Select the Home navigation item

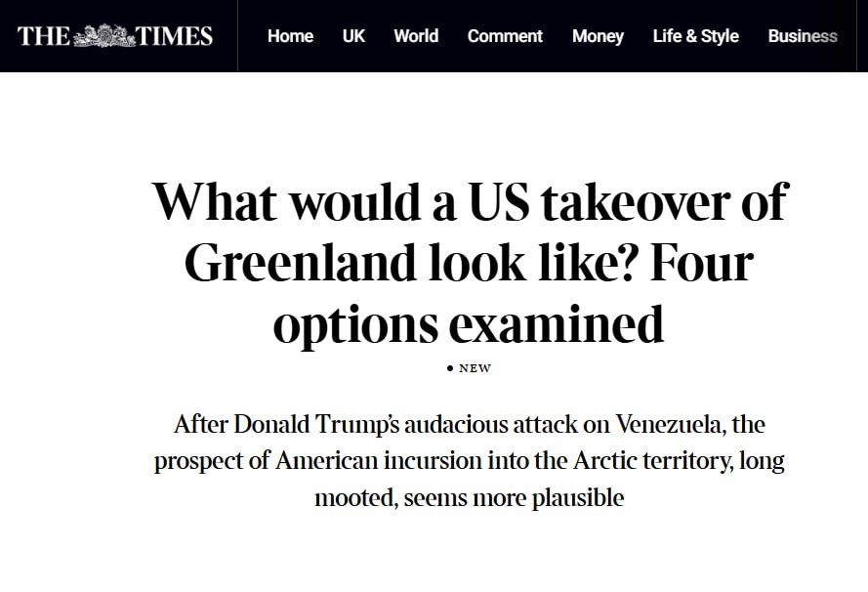point(290,36)
